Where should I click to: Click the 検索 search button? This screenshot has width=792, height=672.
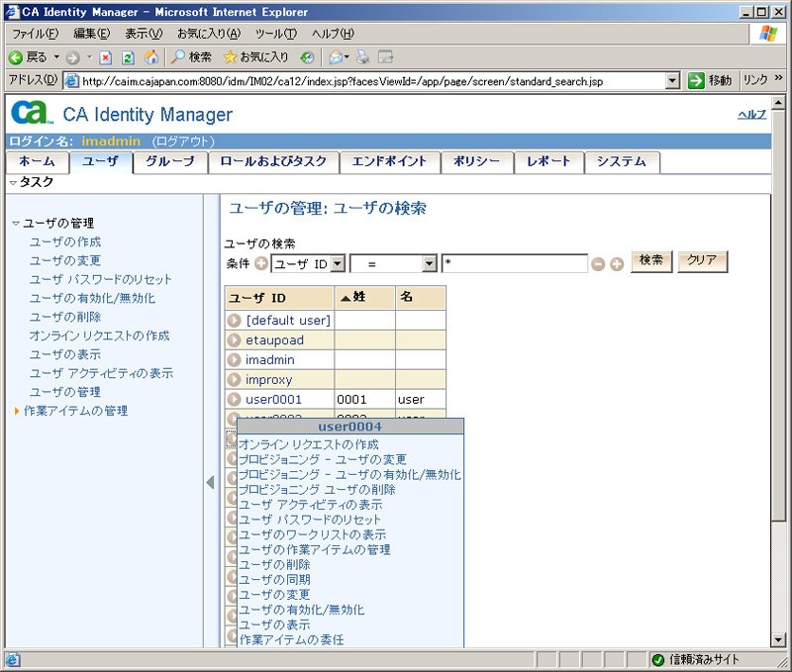click(x=651, y=261)
